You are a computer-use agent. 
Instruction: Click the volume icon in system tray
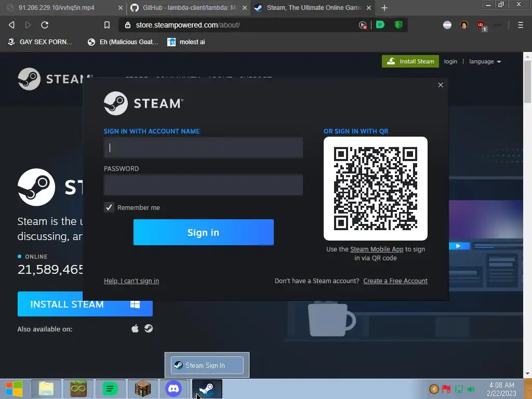click(x=471, y=389)
